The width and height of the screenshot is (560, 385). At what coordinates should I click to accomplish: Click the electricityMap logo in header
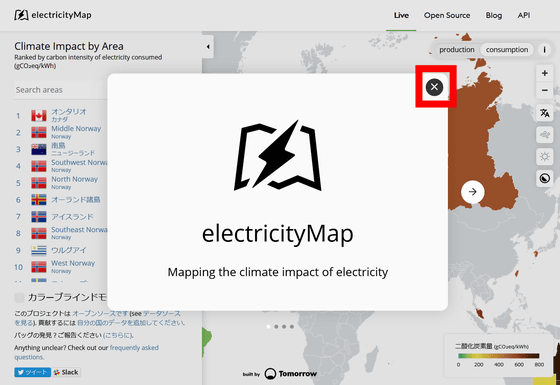[x=53, y=15]
